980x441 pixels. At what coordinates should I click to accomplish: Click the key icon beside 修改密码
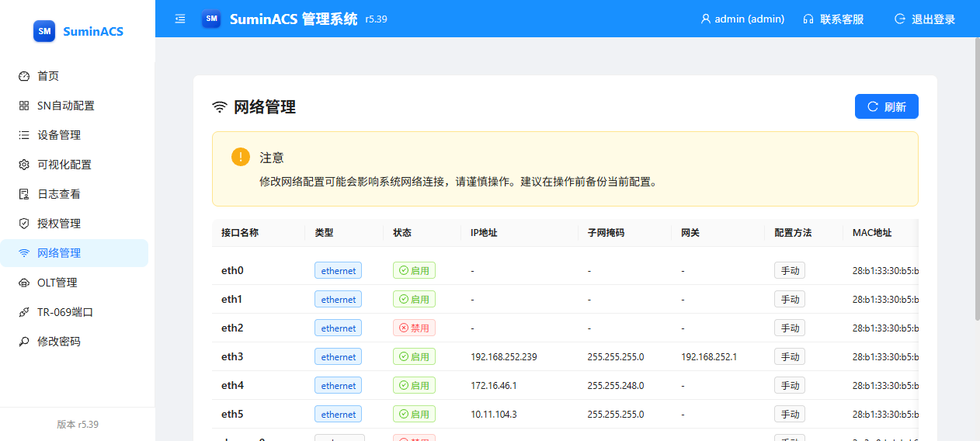pyautogui.click(x=24, y=342)
